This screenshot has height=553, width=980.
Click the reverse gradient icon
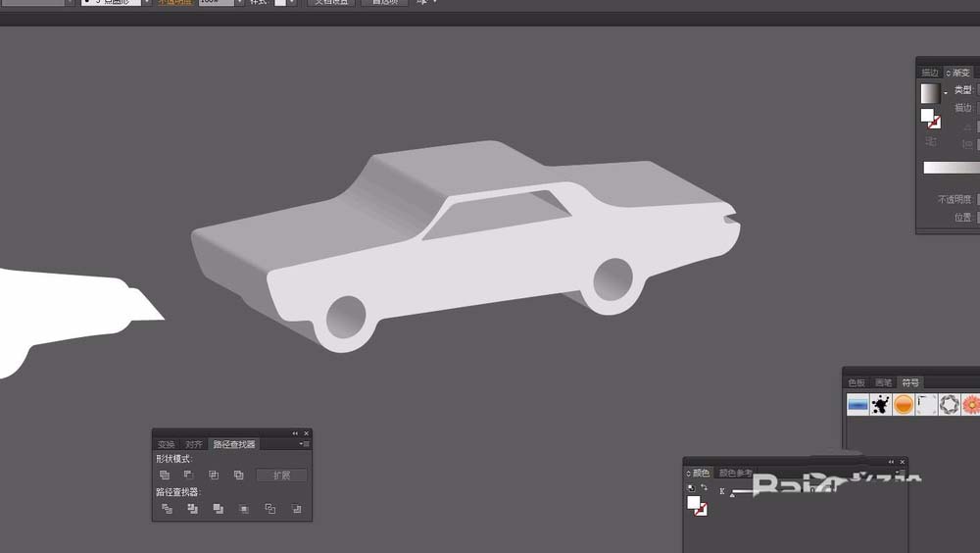point(931,142)
